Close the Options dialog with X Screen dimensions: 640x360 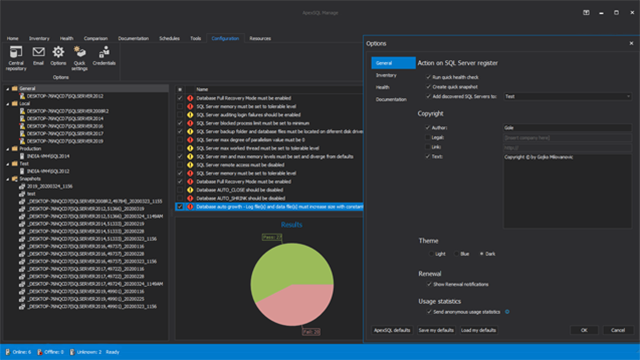631,43
